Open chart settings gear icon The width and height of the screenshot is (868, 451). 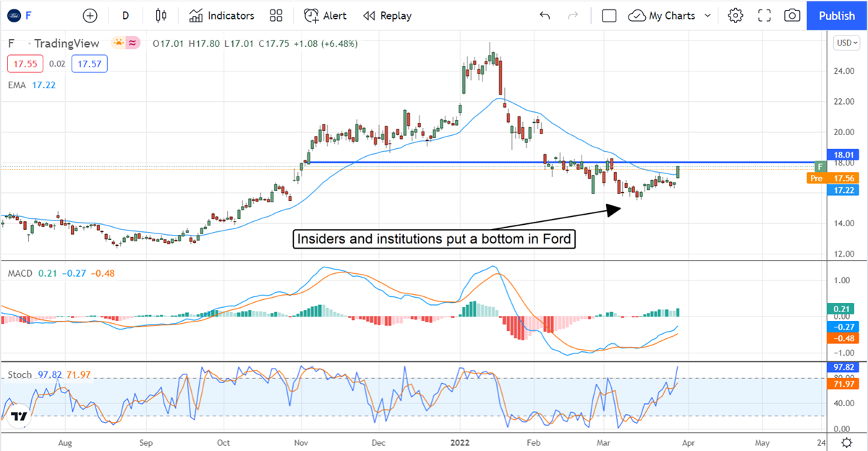pyautogui.click(x=736, y=15)
